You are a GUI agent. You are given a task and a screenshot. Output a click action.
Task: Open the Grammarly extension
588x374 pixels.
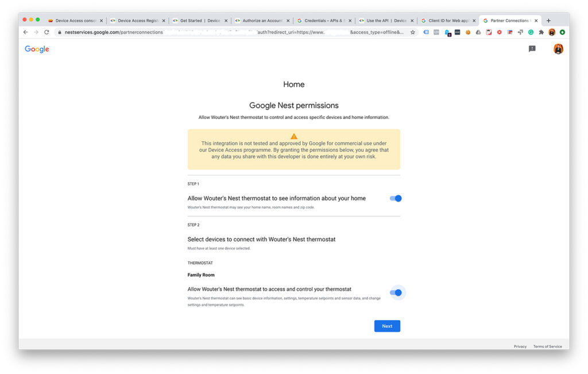531,32
